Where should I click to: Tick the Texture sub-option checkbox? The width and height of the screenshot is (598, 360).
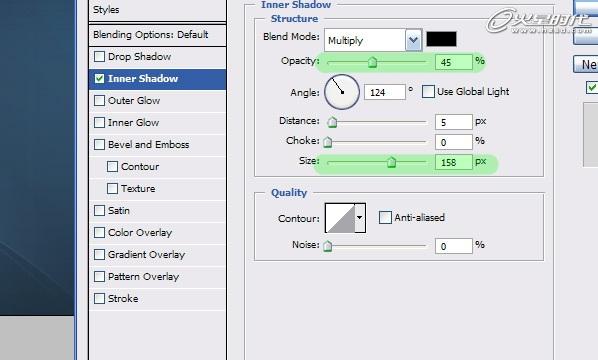112,189
